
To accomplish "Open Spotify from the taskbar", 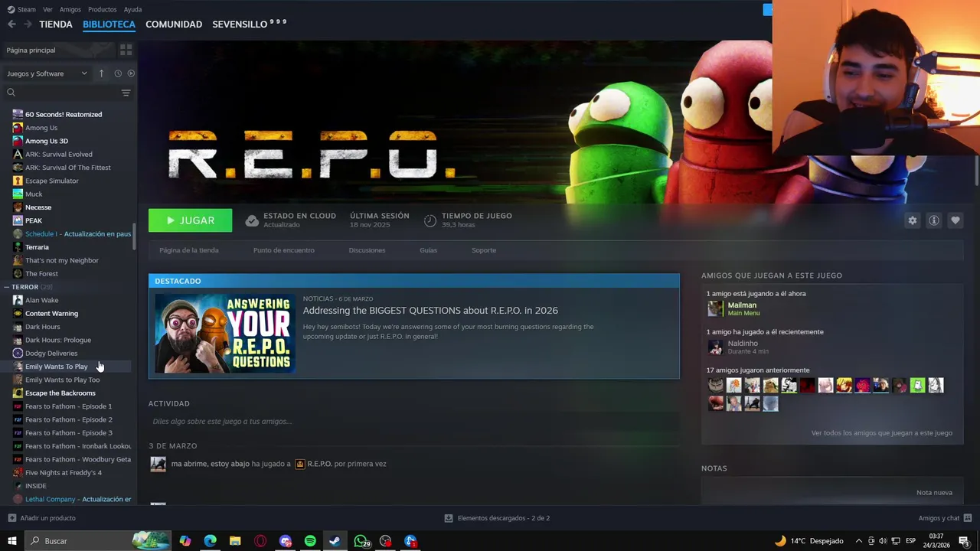I will pyautogui.click(x=310, y=541).
